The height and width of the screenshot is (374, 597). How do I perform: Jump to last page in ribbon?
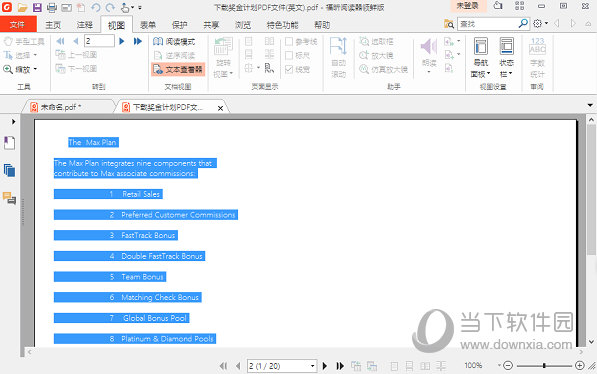(x=137, y=41)
